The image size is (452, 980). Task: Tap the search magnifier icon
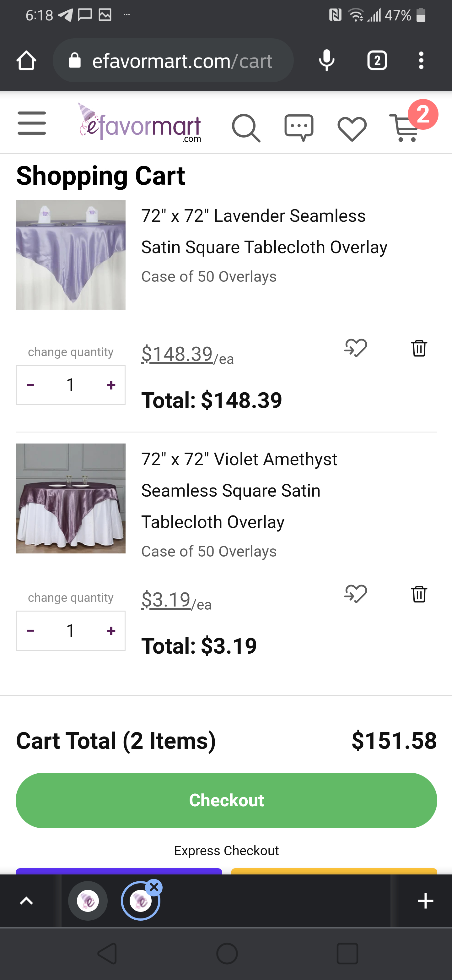pos(246,128)
